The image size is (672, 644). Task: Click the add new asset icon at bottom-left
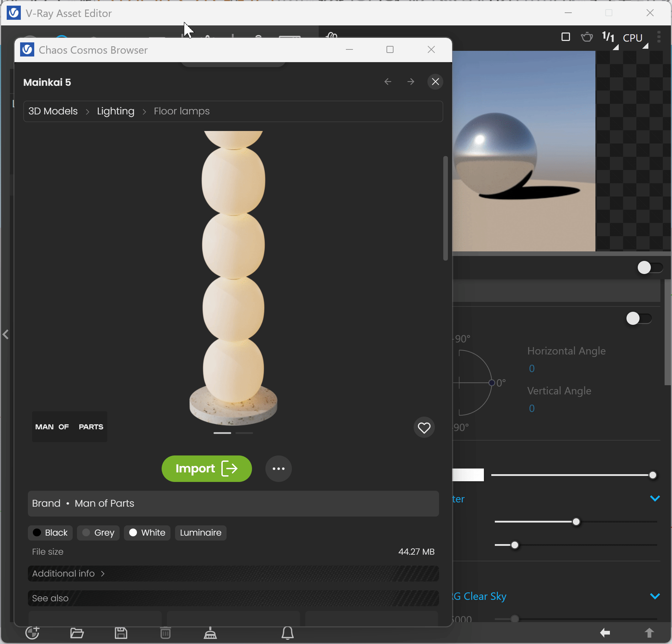32,633
